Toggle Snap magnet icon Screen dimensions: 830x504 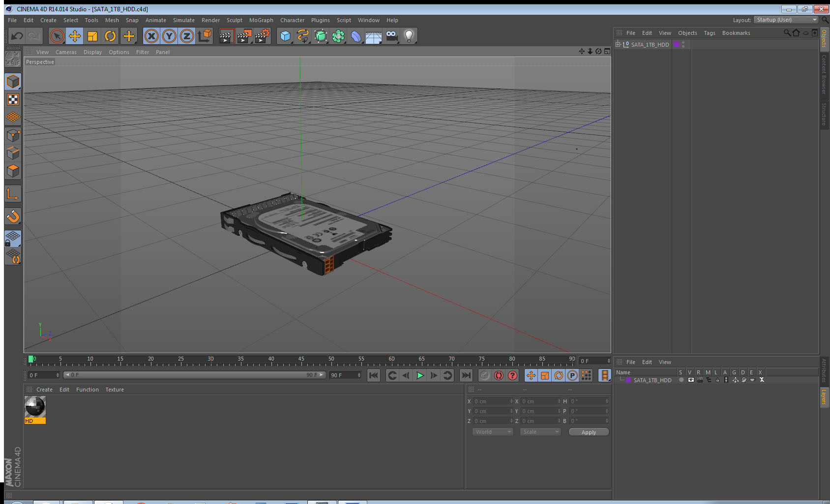13,216
